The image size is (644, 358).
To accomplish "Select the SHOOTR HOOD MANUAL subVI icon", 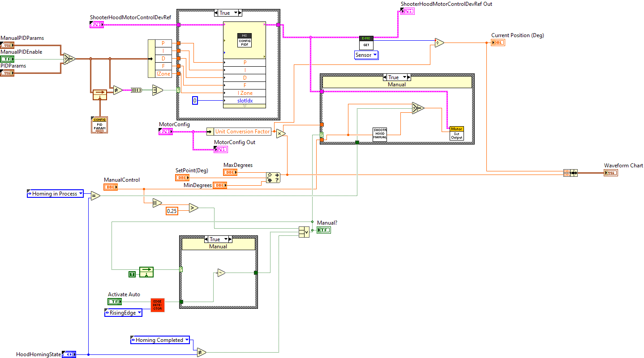I will [x=379, y=134].
